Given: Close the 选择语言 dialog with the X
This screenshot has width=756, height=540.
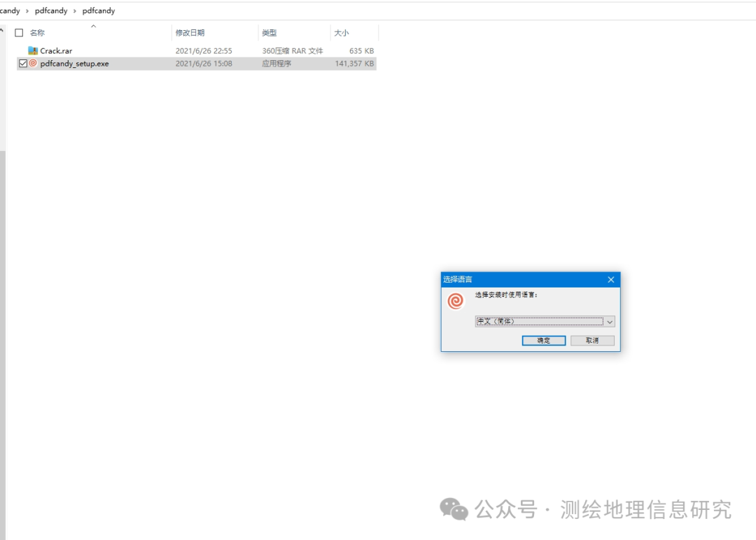Looking at the screenshot, I should (x=610, y=279).
